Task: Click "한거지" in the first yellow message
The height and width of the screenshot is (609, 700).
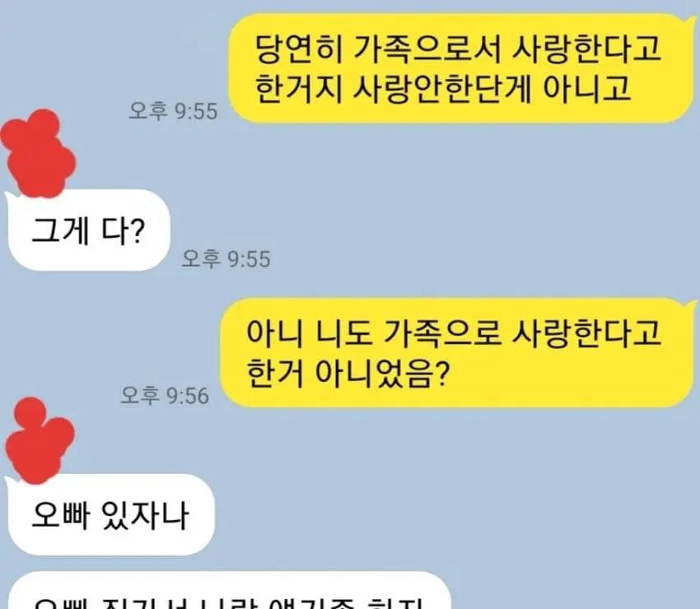Action: click(299, 88)
